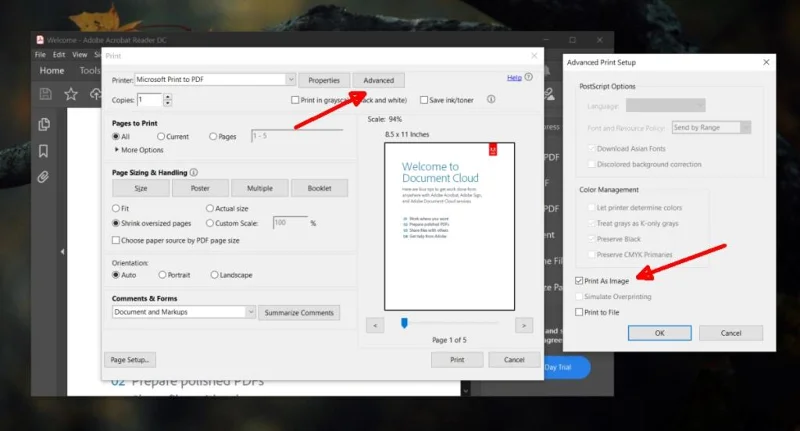800x431 pixels.
Task: Click the Help question mark icon
Action: [529, 78]
